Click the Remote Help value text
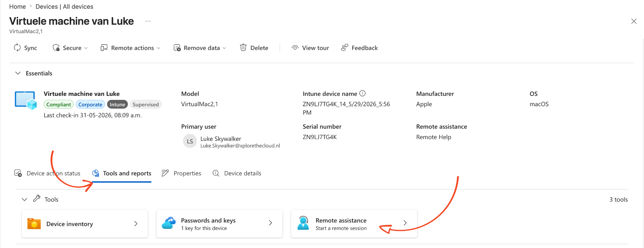644x248 pixels. (x=434, y=137)
